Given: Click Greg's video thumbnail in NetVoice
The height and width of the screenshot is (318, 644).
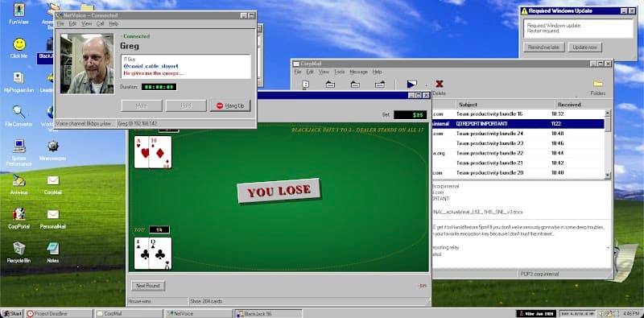Looking at the screenshot, I should tap(87, 64).
